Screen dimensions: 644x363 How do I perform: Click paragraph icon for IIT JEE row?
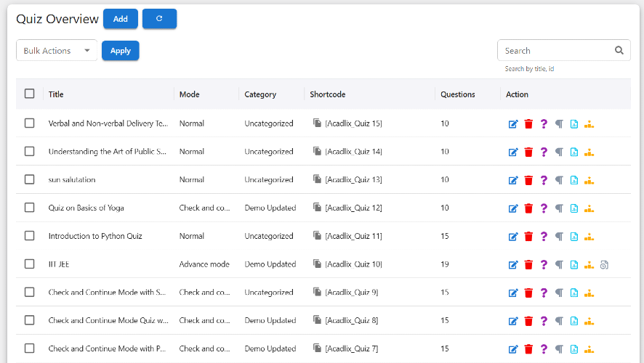point(559,265)
